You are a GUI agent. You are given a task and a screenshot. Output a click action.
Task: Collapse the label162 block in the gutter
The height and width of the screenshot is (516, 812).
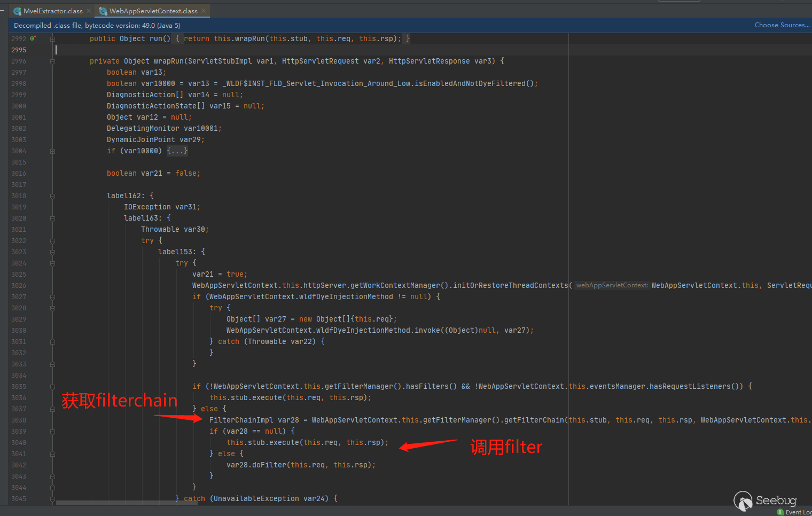52,196
